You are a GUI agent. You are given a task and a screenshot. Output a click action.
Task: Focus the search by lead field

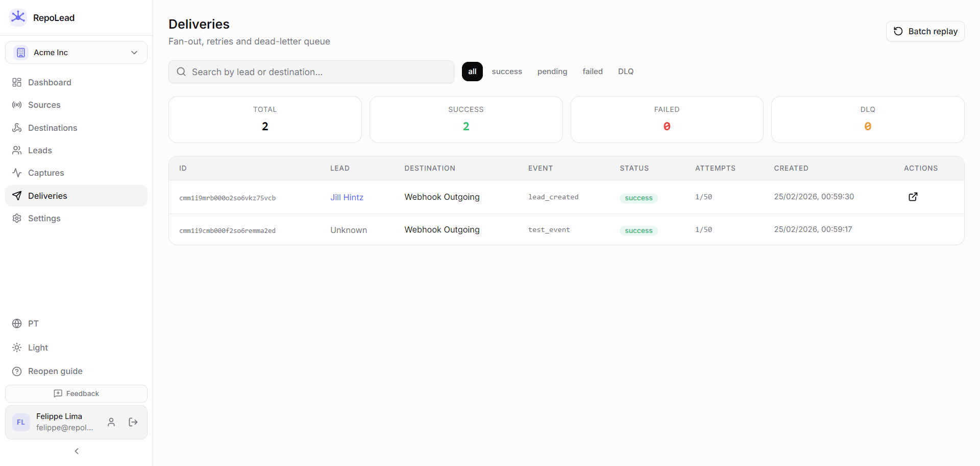click(x=311, y=72)
